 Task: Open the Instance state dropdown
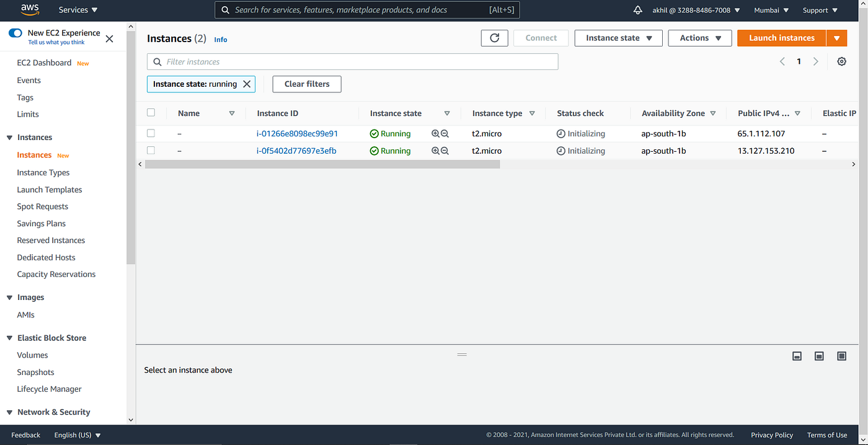(x=619, y=38)
